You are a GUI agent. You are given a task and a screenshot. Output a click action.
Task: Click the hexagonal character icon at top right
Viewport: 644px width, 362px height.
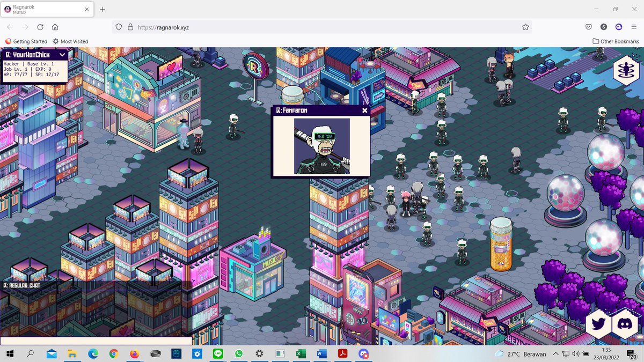(x=627, y=70)
